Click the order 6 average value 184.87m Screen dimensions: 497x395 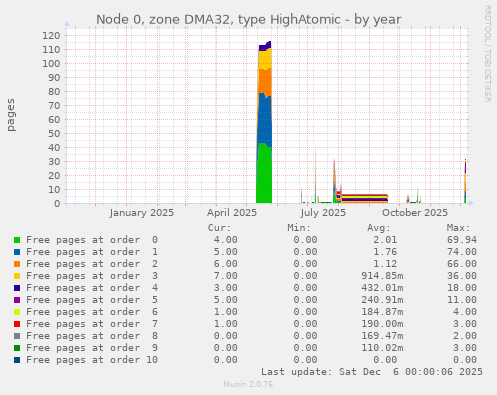click(382, 312)
